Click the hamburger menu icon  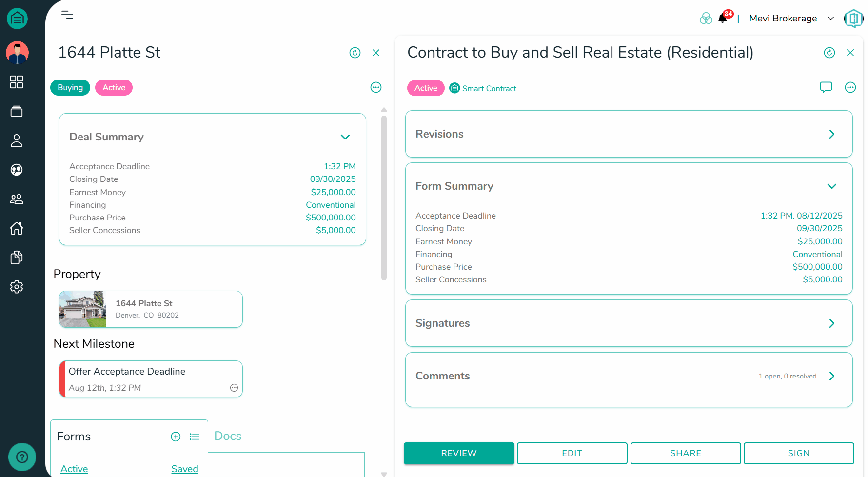[67, 15]
